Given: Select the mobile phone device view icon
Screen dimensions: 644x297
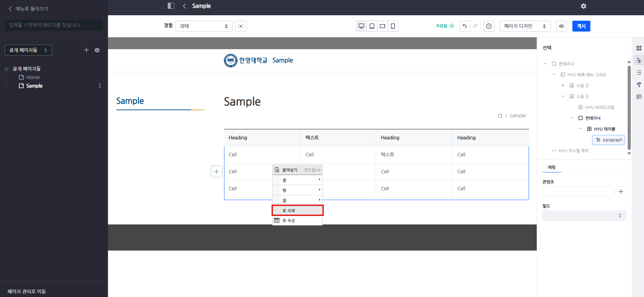Looking at the screenshot, I should [x=393, y=26].
